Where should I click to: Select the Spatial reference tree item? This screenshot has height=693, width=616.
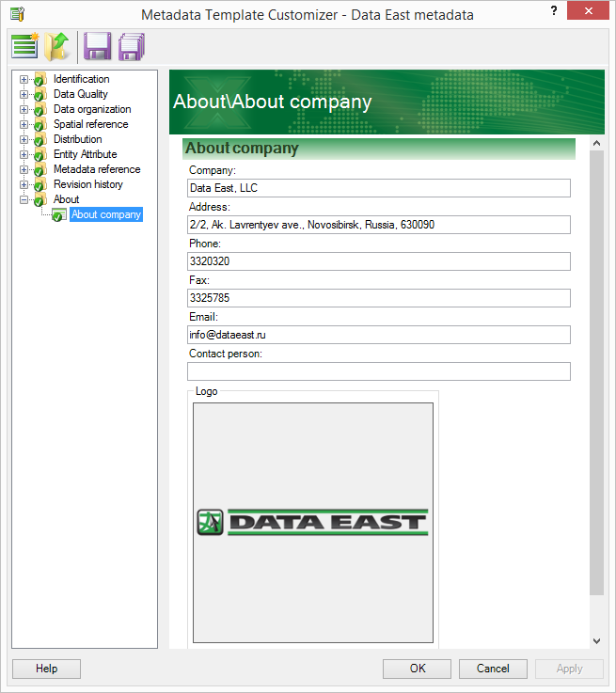tap(90, 124)
